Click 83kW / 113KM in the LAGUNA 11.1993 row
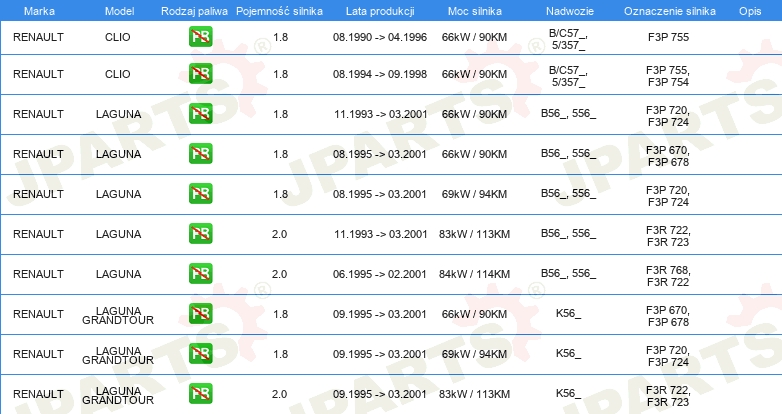This screenshot has height=414, width=782. pyautogui.click(x=474, y=234)
